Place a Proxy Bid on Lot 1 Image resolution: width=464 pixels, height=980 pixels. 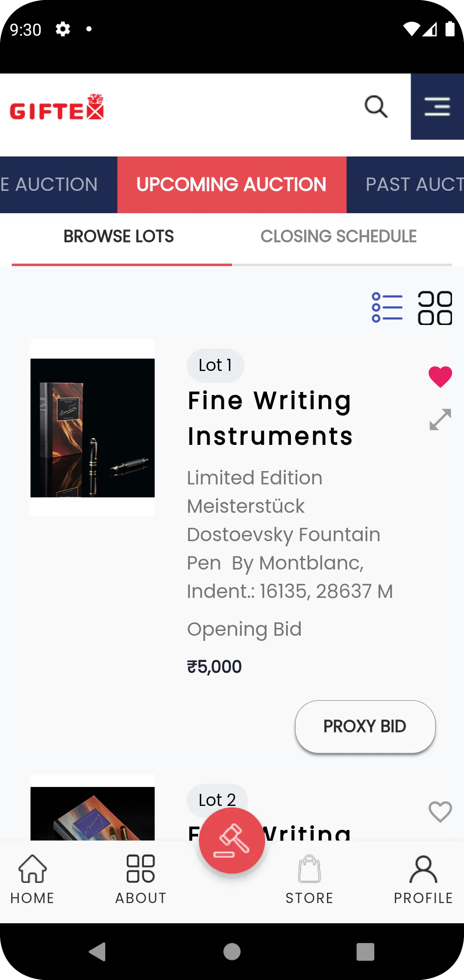coord(365,726)
